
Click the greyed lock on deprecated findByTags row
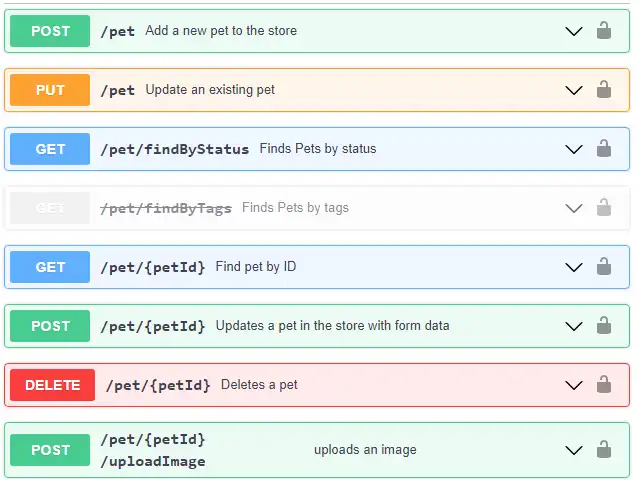(x=604, y=208)
